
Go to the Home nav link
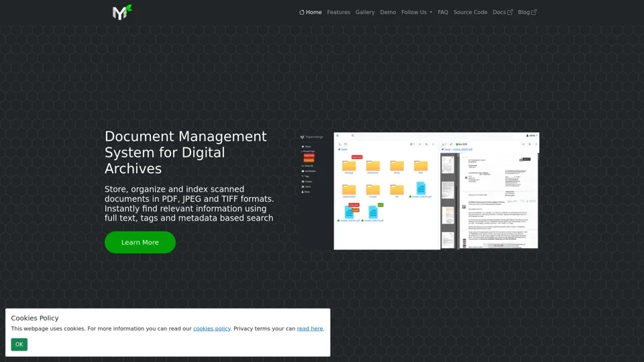(x=311, y=12)
